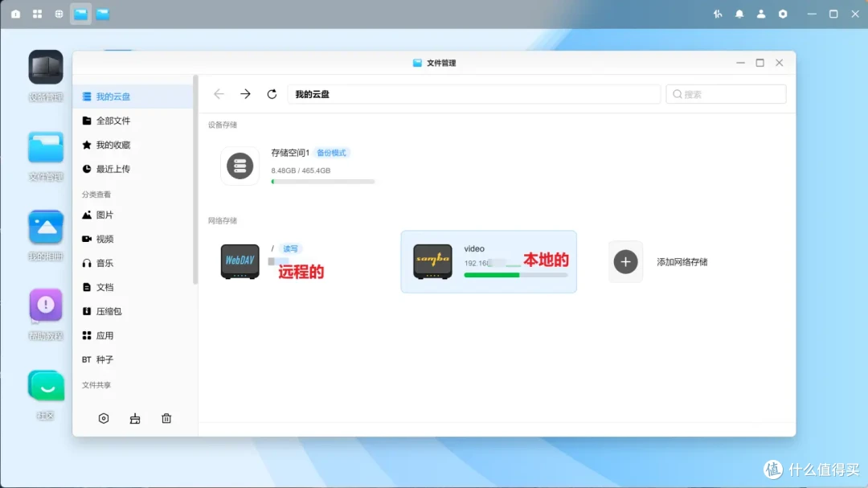
Task: Click the globe icon in top bar
Action: [59, 14]
